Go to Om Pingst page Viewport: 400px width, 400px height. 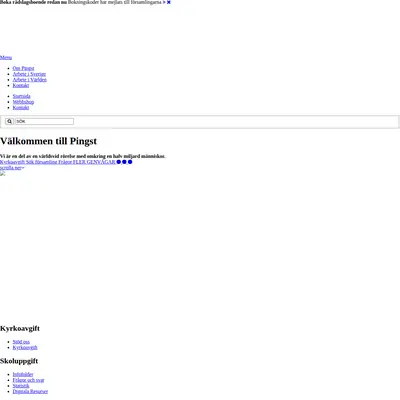tap(23, 68)
